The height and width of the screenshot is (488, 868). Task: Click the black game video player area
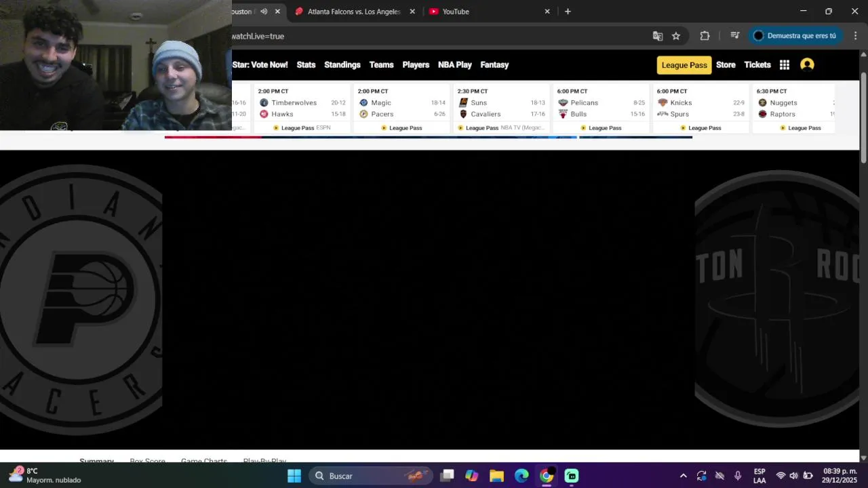click(x=429, y=298)
